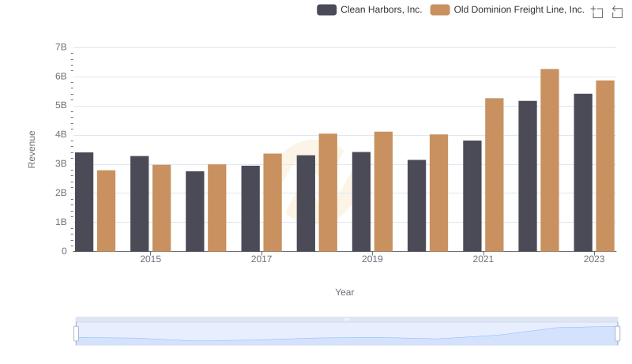Image resolution: width=632 pixels, height=364 pixels.
Task: Click the Clean Harbors dark legend swatch
Action: 326,9
